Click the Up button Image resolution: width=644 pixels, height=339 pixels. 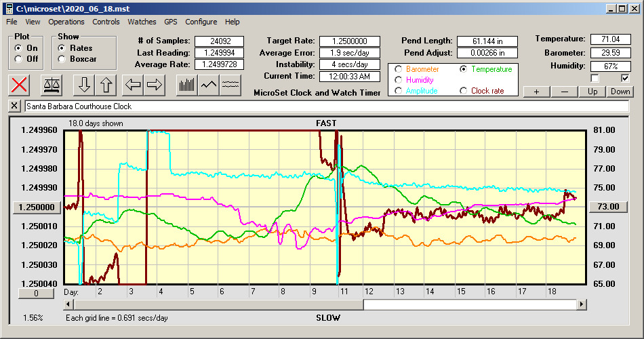592,92
